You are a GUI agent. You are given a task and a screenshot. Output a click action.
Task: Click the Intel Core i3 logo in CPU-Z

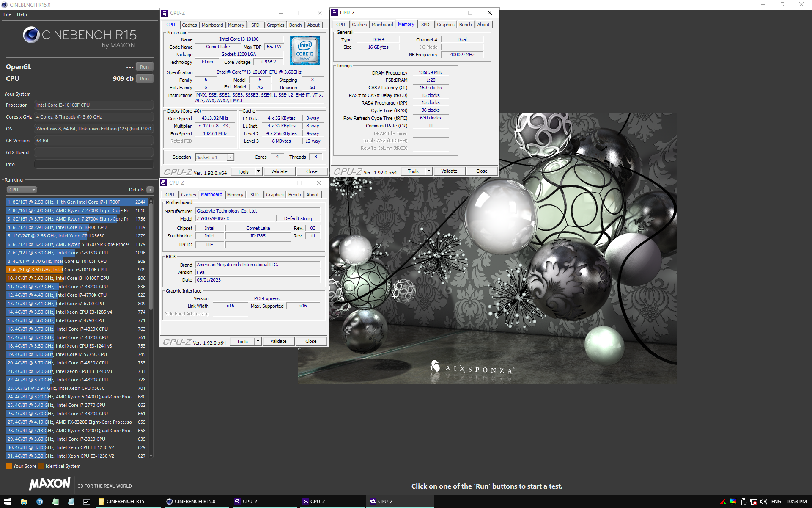click(304, 50)
